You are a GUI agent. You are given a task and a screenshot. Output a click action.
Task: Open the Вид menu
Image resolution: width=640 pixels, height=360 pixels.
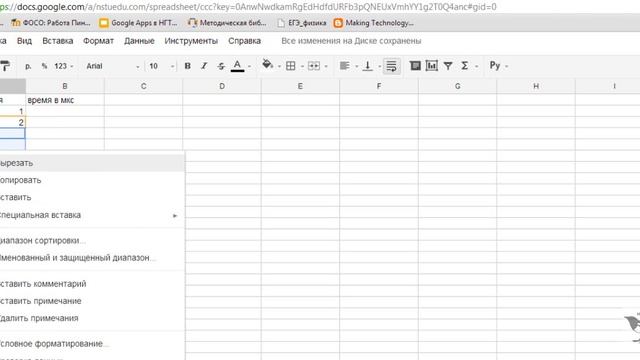coord(24,41)
